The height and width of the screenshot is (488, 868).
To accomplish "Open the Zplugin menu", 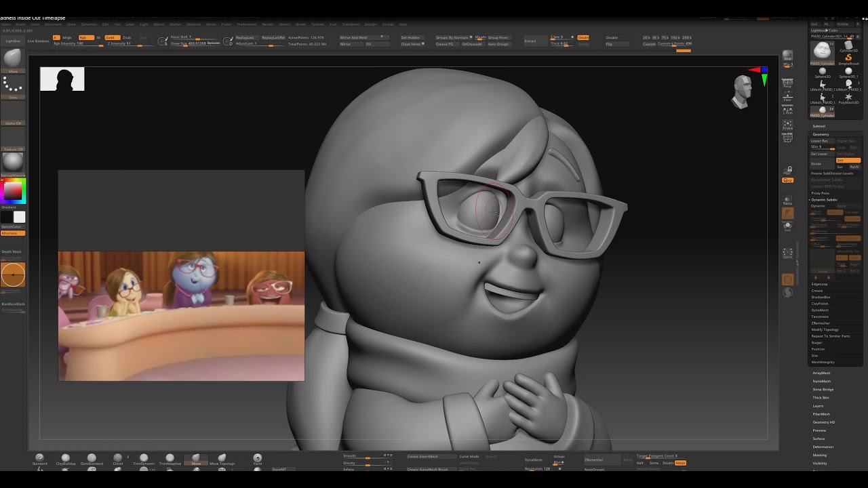I will pyautogui.click(x=370, y=24).
